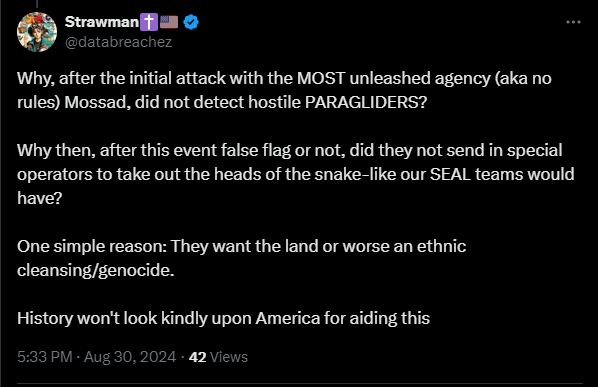The width and height of the screenshot is (598, 387).
Task: Click 'History won't look kindly' sentence
Action: (223, 318)
